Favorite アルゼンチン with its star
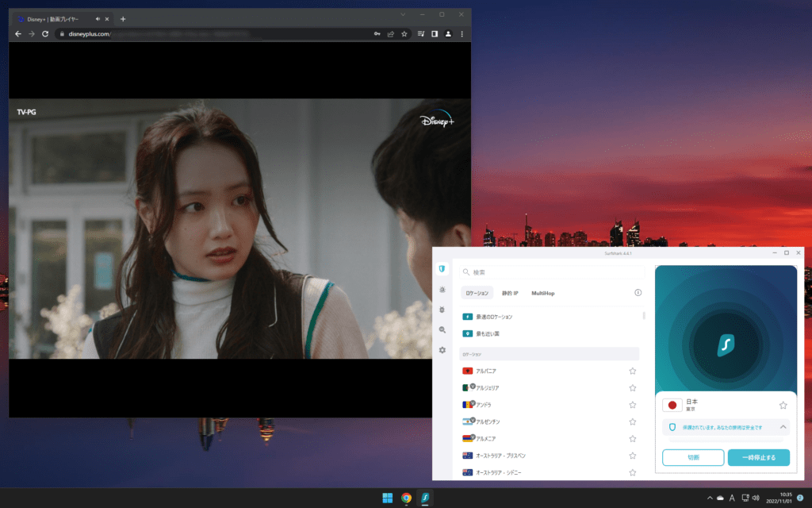This screenshot has width=812, height=508. click(x=632, y=422)
